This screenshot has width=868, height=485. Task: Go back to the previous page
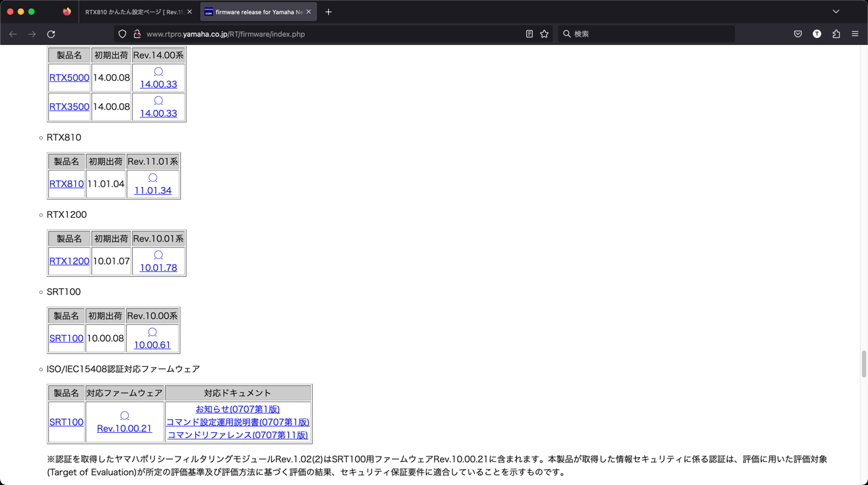click(13, 34)
